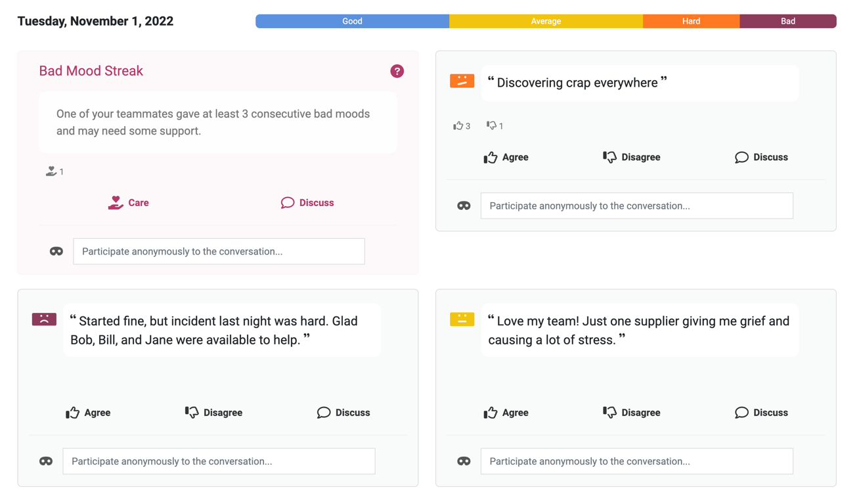The width and height of the screenshot is (861, 504).
Task: Discuss the 'Love my team' comment
Action: tap(761, 413)
